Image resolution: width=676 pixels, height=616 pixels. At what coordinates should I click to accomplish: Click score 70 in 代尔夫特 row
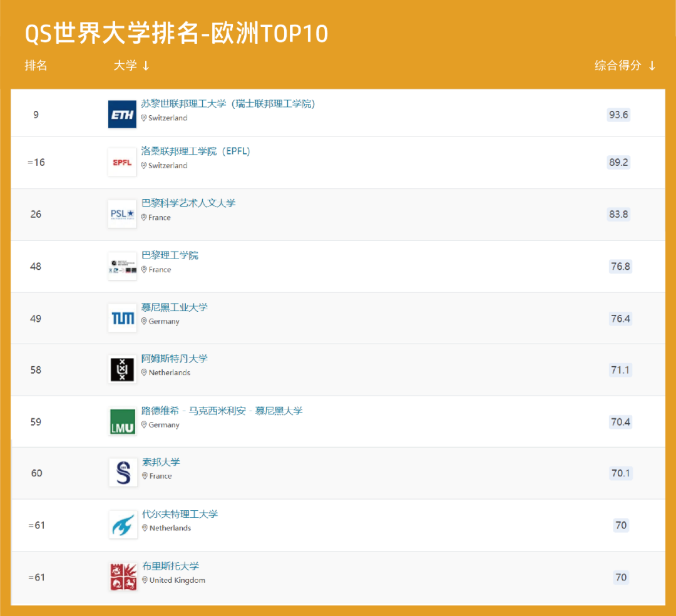point(621,525)
